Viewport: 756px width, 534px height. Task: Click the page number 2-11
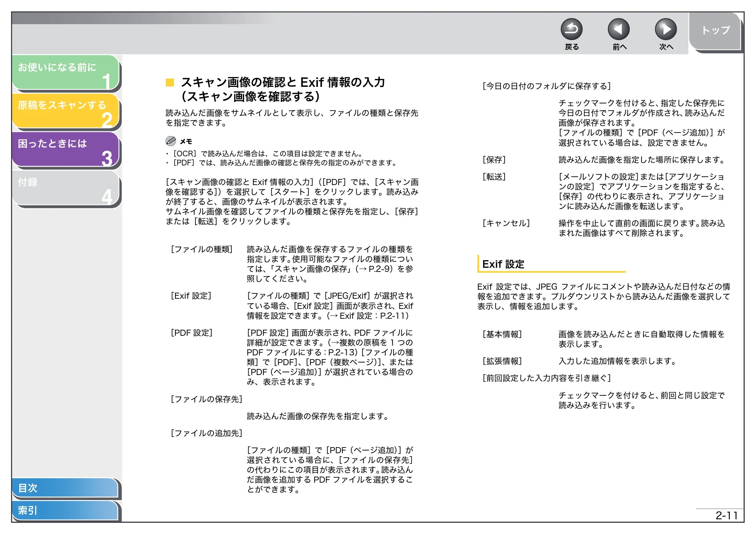coord(727,515)
